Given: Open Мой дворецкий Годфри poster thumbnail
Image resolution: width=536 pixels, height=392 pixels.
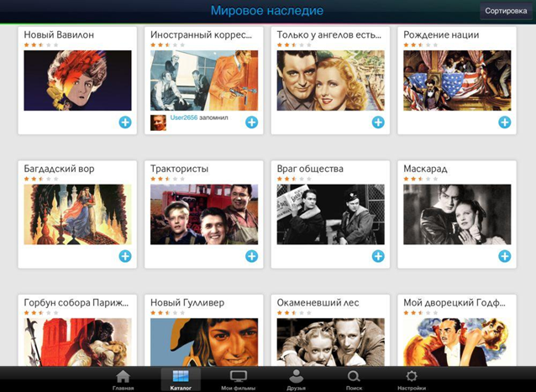Looking at the screenshot, I should (x=457, y=342).
